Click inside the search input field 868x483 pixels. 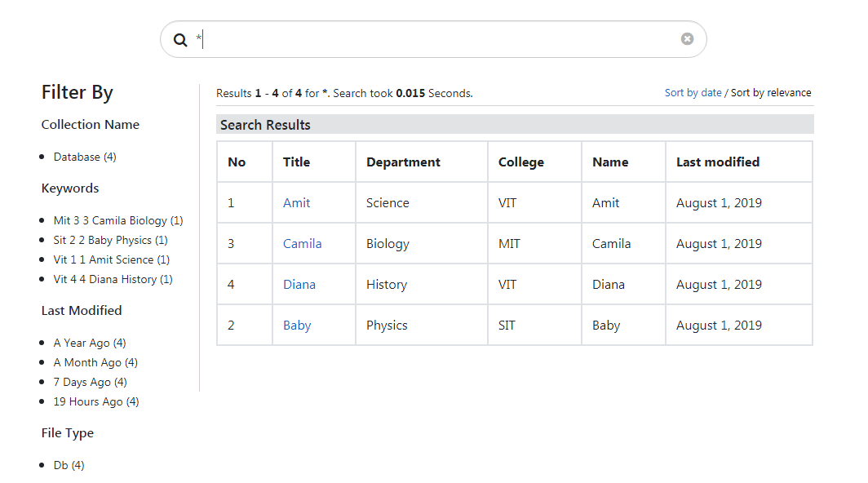(x=432, y=39)
